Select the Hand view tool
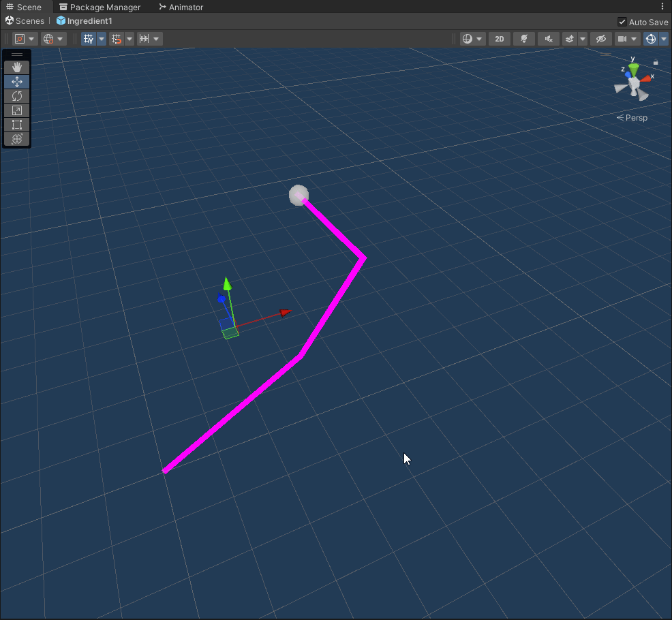This screenshot has height=620, width=672. [17, 67]
